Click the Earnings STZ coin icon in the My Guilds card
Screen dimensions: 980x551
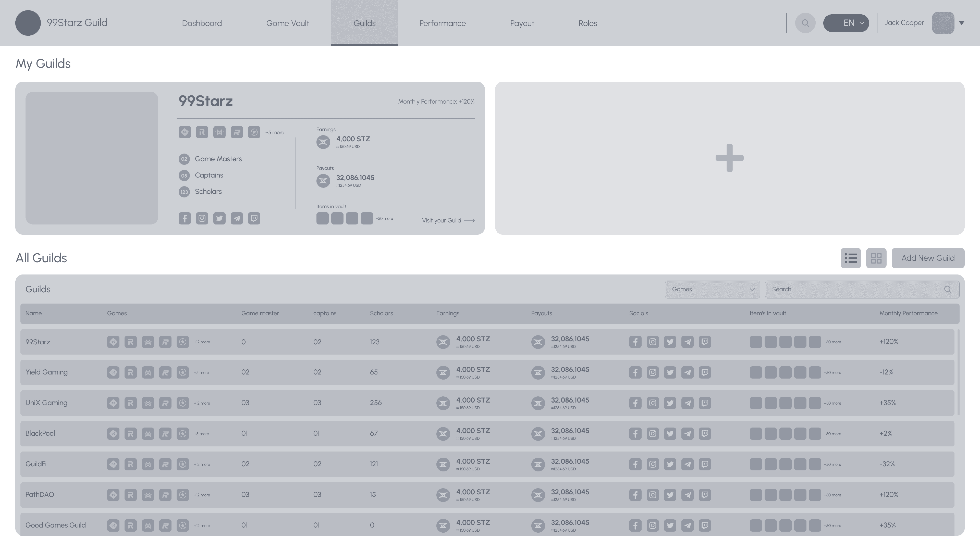coord(323,142)
